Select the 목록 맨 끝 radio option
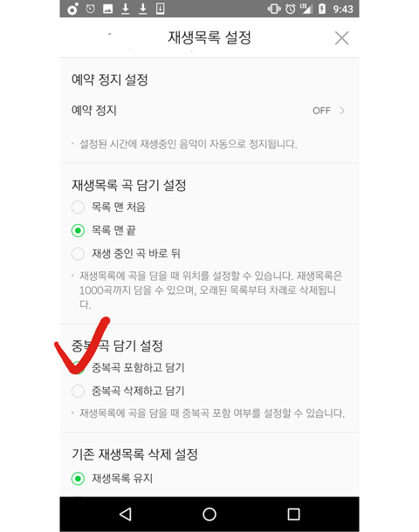The height and width of the screenshot is (532, 419). (78, 230)
